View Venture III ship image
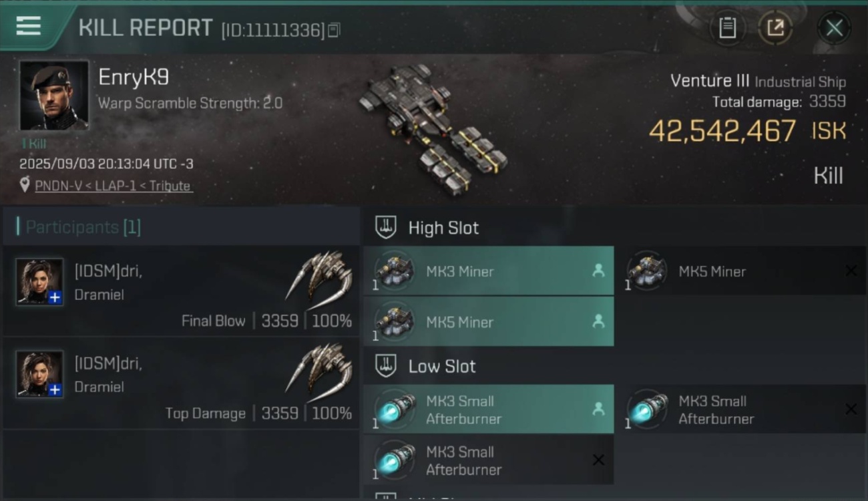 click(x=433, y=128)
